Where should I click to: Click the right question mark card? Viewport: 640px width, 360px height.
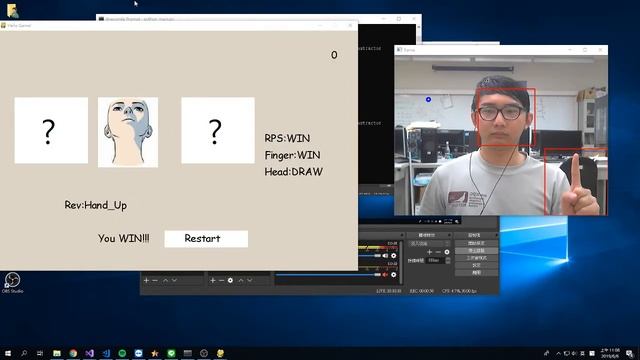218,130
